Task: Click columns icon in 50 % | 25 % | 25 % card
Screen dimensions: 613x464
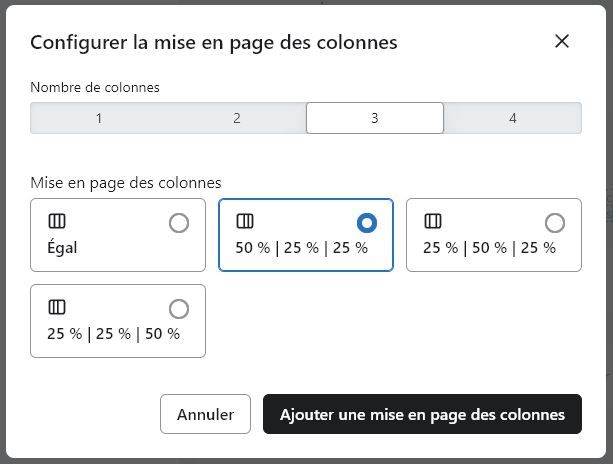Action: [x=245, y=221]
